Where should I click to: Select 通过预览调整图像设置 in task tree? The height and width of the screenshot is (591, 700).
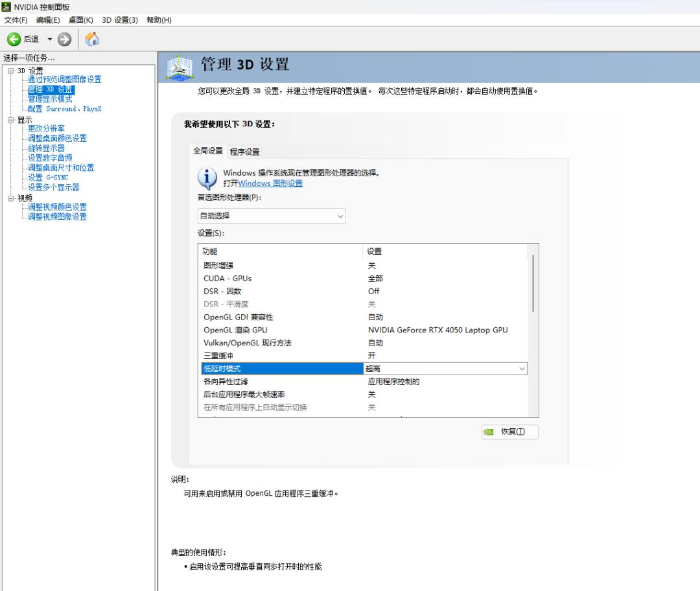pyautogui.click(x=64, y=80)
